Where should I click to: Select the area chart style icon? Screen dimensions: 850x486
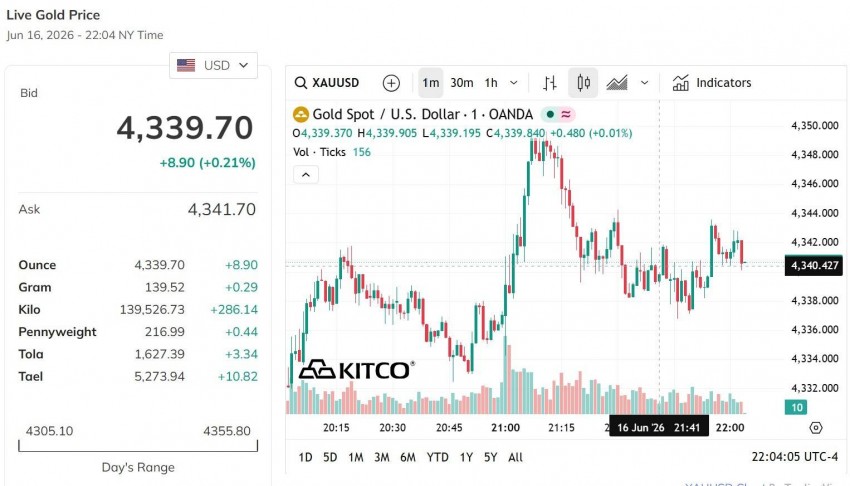617,83
